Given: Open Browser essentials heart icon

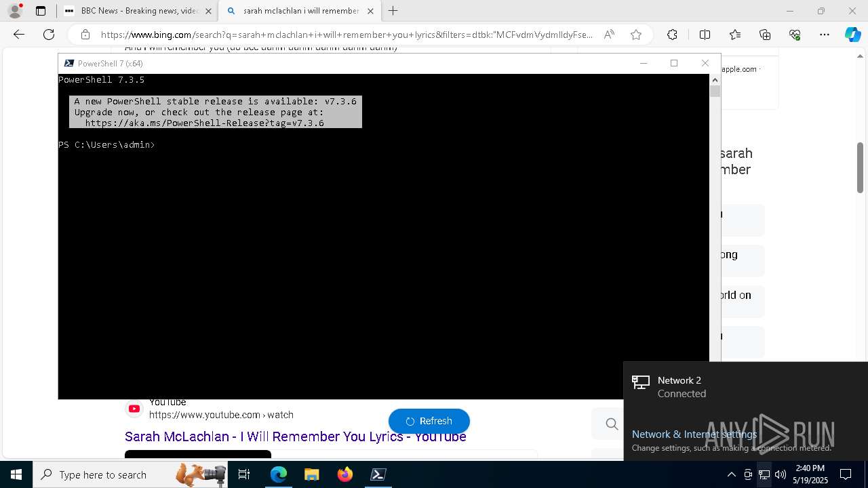Looking at the screenshot, I should [x=795, y=35].
